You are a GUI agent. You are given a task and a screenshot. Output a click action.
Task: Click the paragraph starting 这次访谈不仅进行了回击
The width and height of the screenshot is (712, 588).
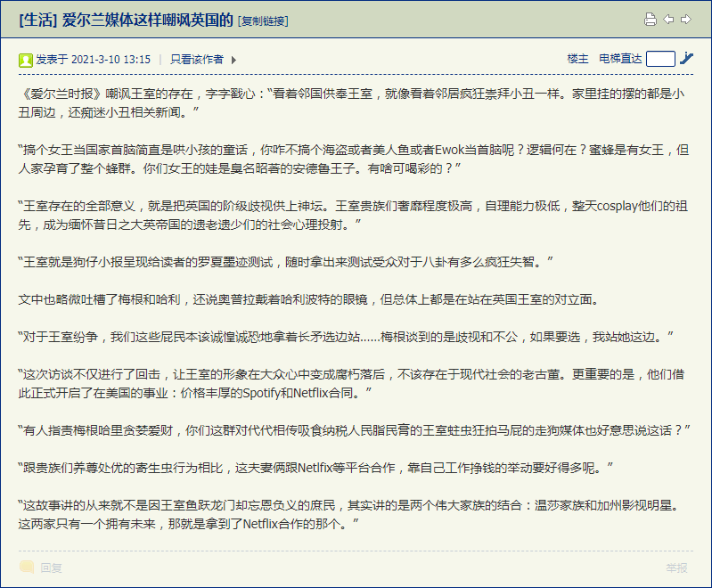pos(351,384)
